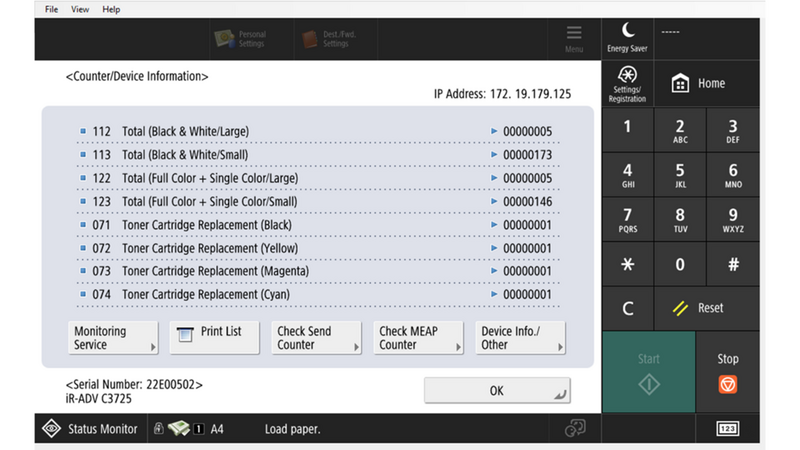
Task: Open the Help menu
Action: pos(111,9)
